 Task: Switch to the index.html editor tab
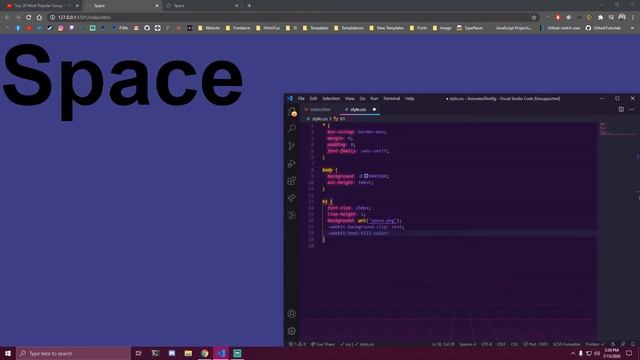point(320,109)
